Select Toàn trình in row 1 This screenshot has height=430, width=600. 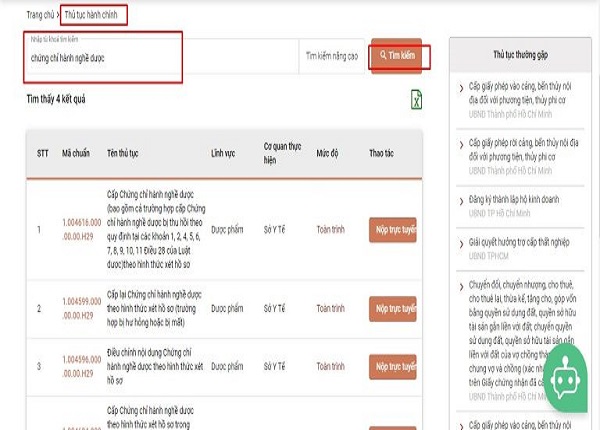(331, 230)
